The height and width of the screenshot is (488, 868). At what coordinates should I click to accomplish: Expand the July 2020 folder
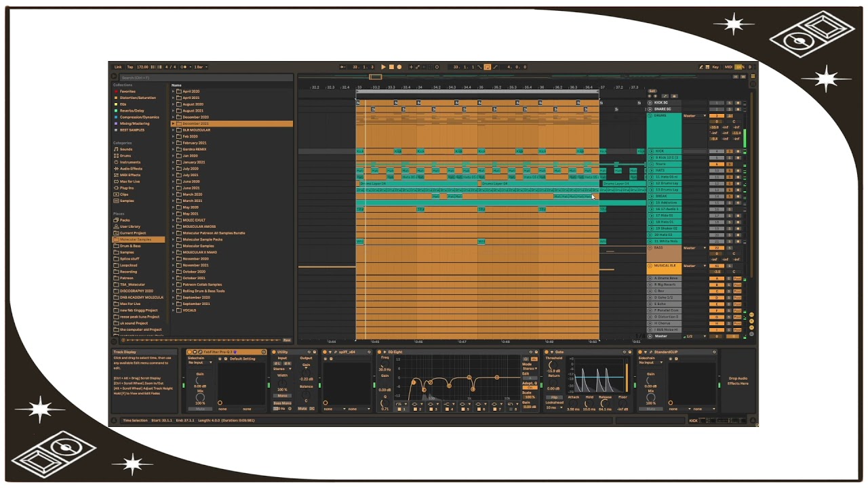click(x=173, y=169)
